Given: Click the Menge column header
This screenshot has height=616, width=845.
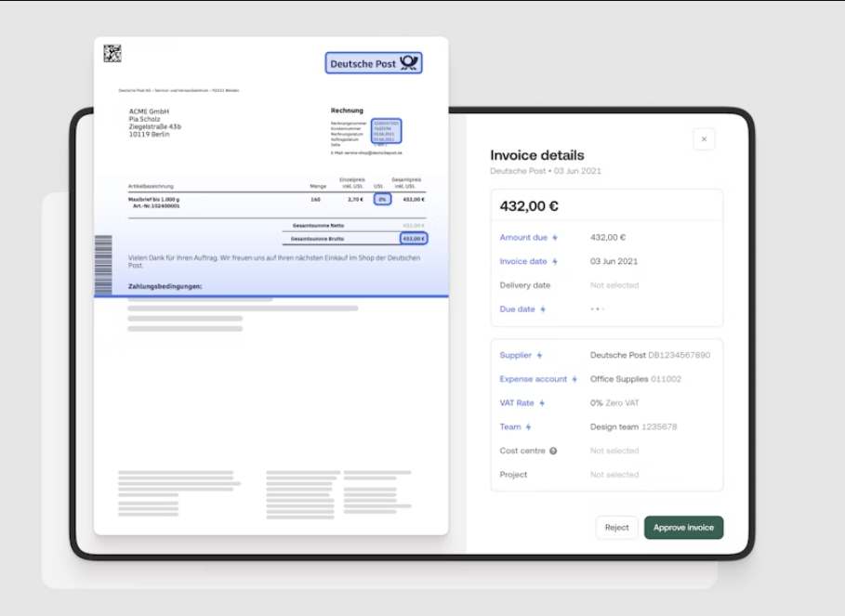Looking at the screenshot, I should coord(318,187).
